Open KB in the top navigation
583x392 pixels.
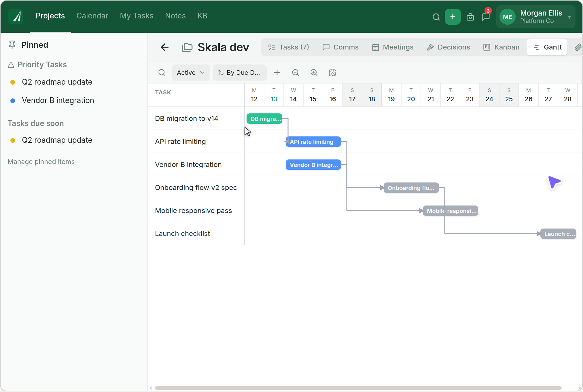(202, 16)
